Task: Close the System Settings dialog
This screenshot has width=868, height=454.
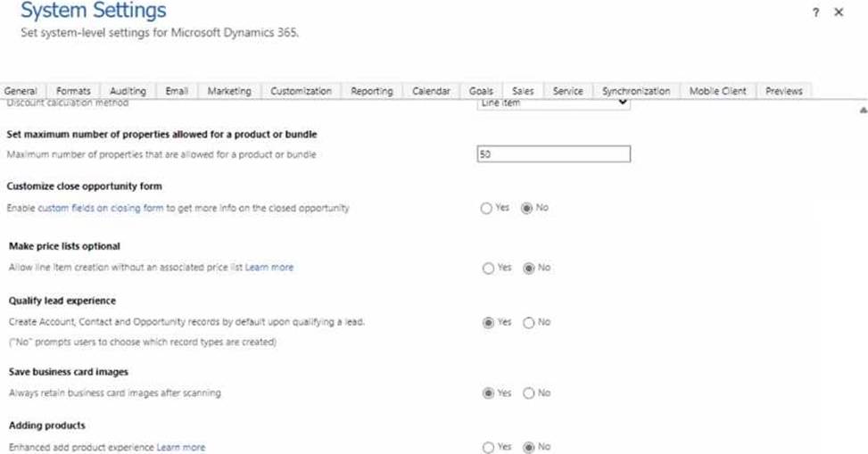Action: (839, 12)
